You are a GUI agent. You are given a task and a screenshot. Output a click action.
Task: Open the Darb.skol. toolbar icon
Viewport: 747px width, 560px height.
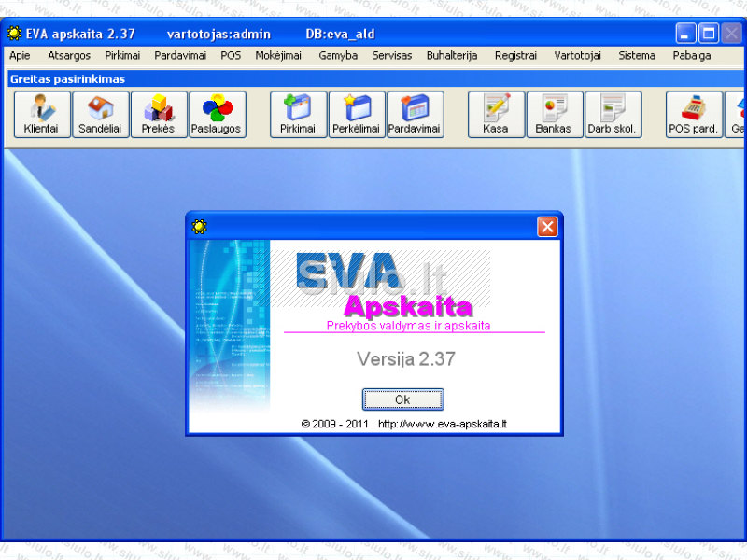pos(613,114)
